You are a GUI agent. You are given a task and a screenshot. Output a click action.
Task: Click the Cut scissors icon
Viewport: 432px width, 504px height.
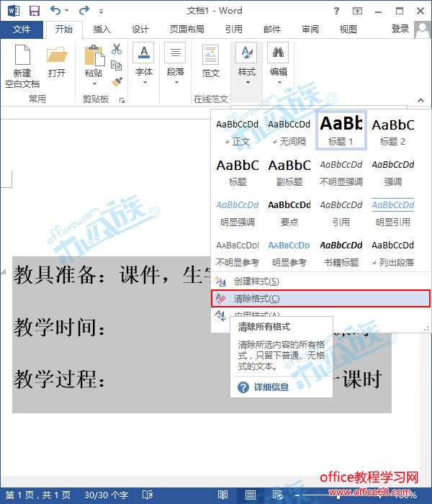(117, 49)
